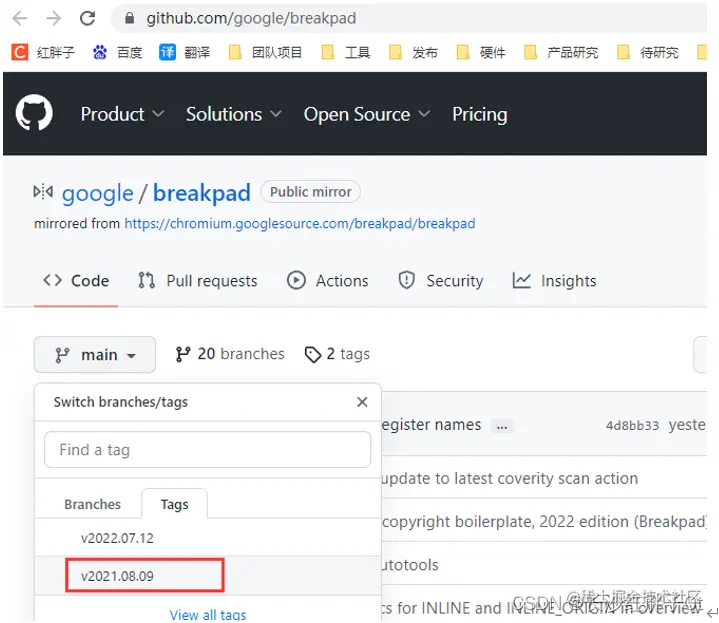Expand the Open Source menu
Screen dimensions: 719x623
point(367,114)
